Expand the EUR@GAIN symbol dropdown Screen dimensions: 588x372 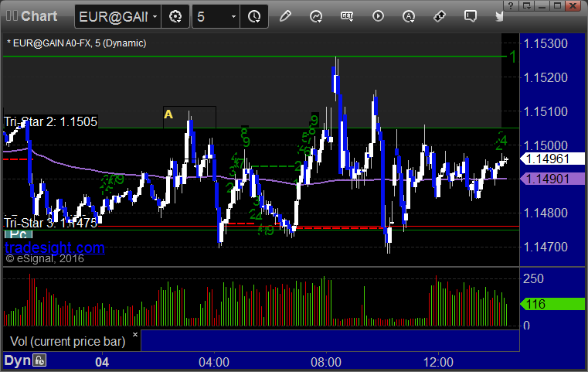pyautogui.click(x=155, y=17)
